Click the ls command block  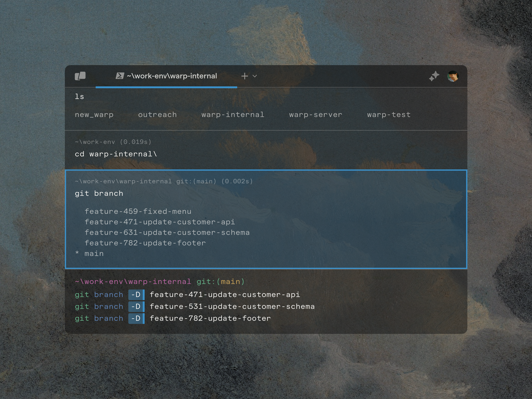tap(79, 97)
